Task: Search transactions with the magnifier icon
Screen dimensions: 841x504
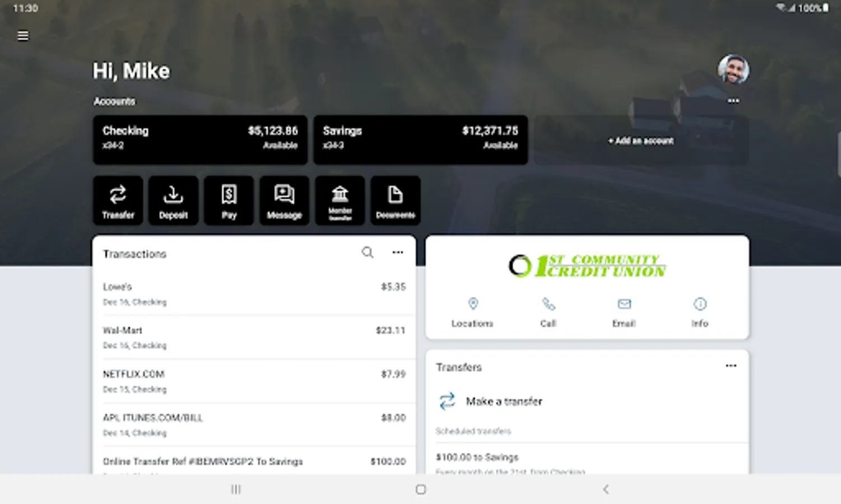Action: click(368, 253)
